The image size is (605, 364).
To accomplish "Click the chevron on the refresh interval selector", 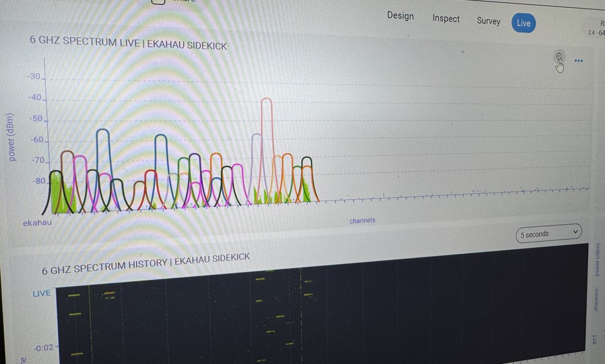I will click(x=575, y=232).
